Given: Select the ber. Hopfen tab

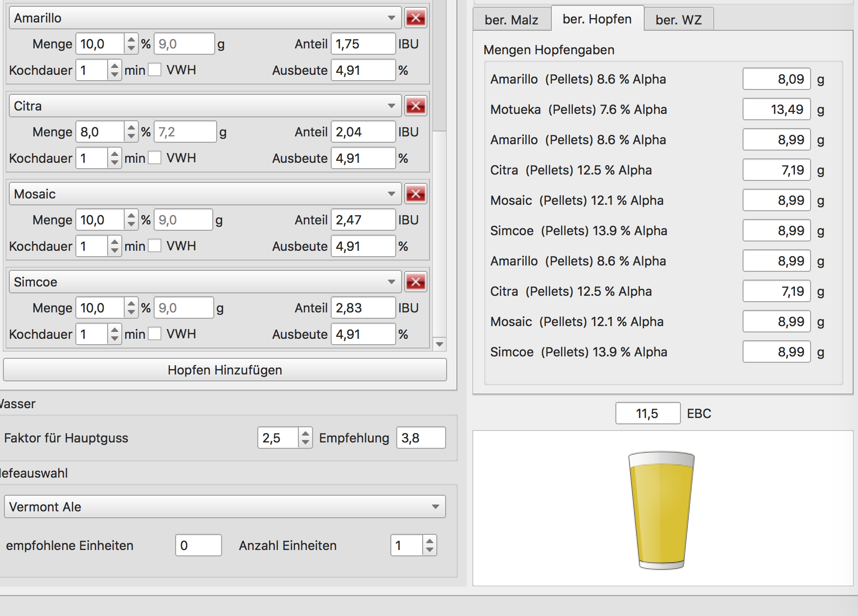Looking at the screenshot, I should click(597, 19).
